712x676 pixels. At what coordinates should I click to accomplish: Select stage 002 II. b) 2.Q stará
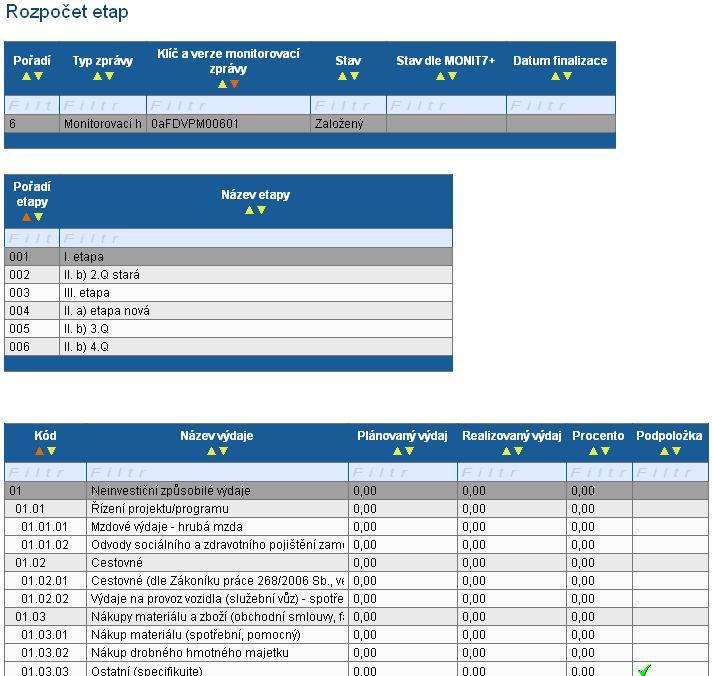(228, 275)
